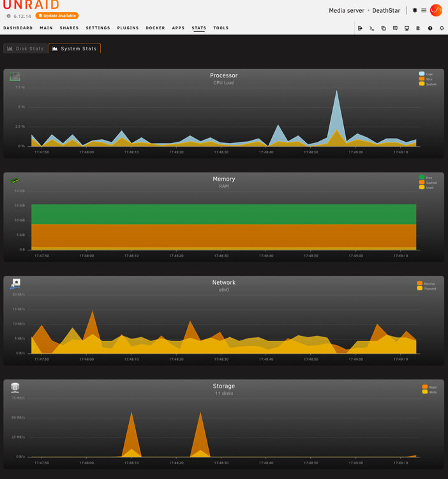Image resolution: width=448 pixels, height=479 pixels.
Task: Click the overlapping-squares file manager icon
Action: [384, 28]
